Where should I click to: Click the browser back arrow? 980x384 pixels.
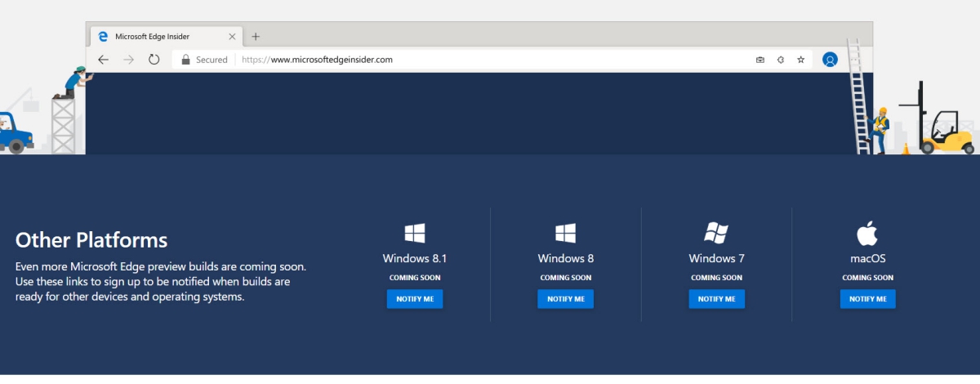pos(103,60)
